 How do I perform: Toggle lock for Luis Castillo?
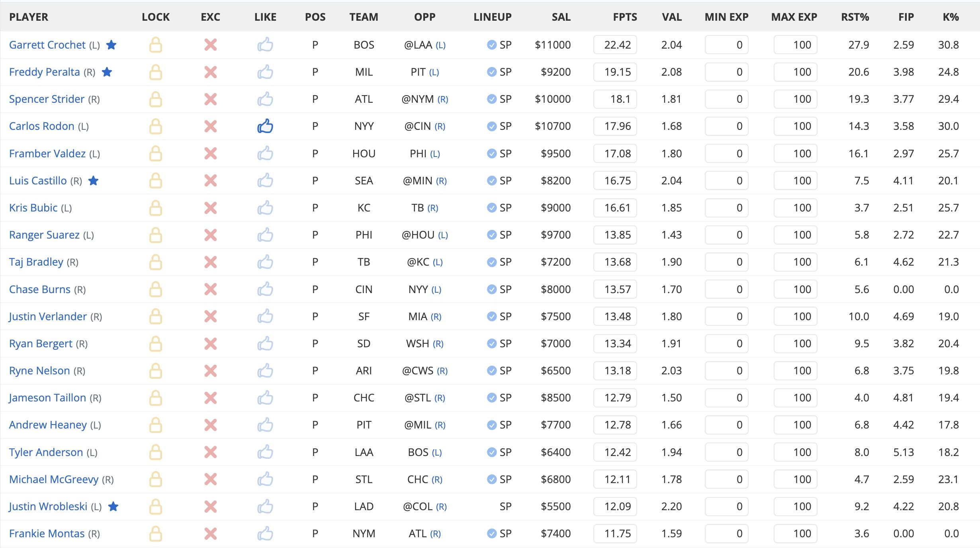pos(155,181)
